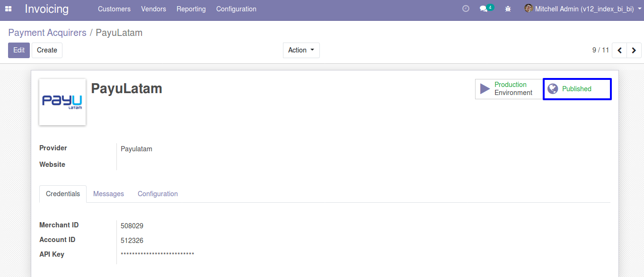Open the Customers menu
This screenshot has height=277, width=644.
[114, 9]
